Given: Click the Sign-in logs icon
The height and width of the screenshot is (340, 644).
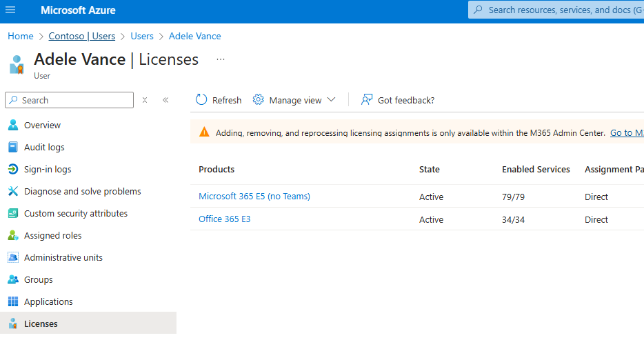Looking at the screenshot, I should (x=13, y=169).
